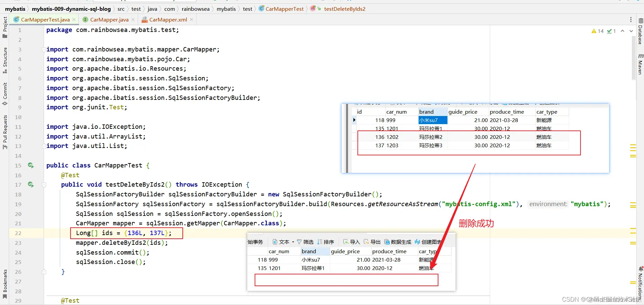Image resolution: width=644 pixels, height=305 pixels.
Task: Click the 1202 car_num cell
Action: (402, 137)
